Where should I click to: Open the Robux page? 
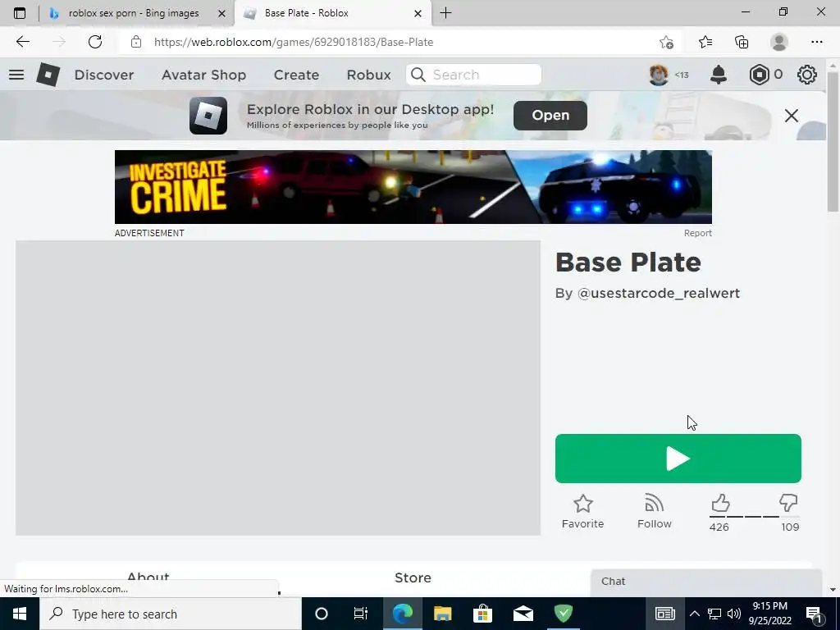[x=368, y=75]
